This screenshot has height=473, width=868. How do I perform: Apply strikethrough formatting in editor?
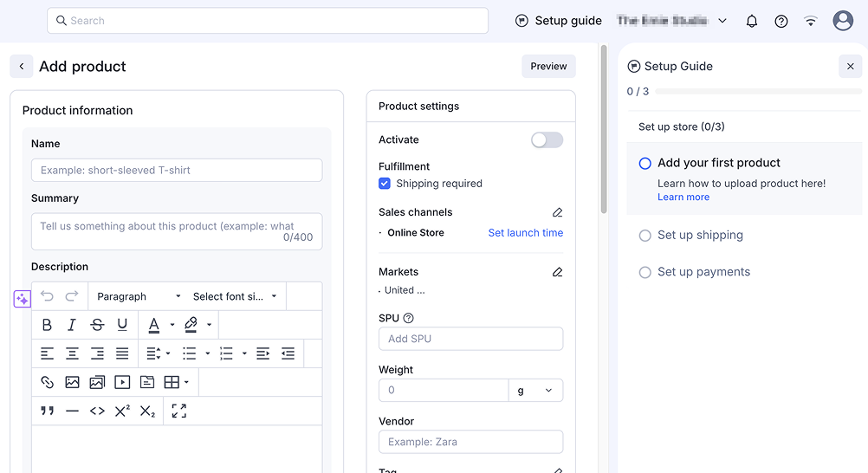pyautogui.click(x=97, y=325)
